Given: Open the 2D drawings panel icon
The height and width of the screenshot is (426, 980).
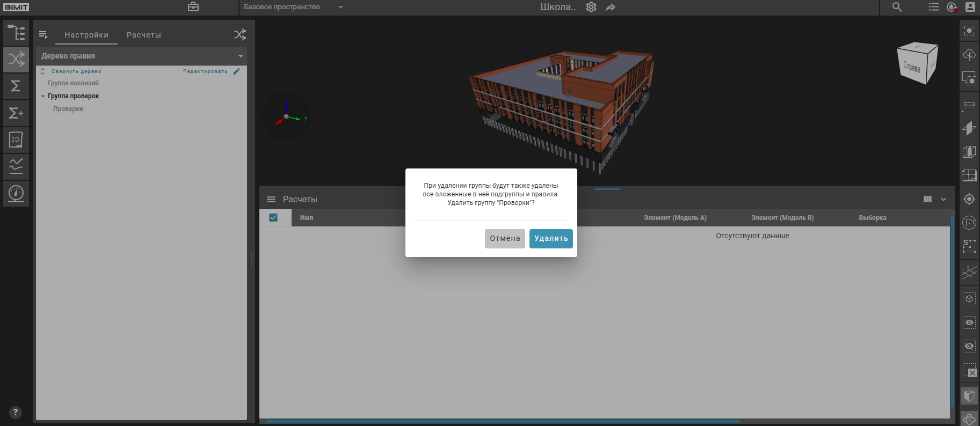Looking at the screenshot, I should [16, 140].
